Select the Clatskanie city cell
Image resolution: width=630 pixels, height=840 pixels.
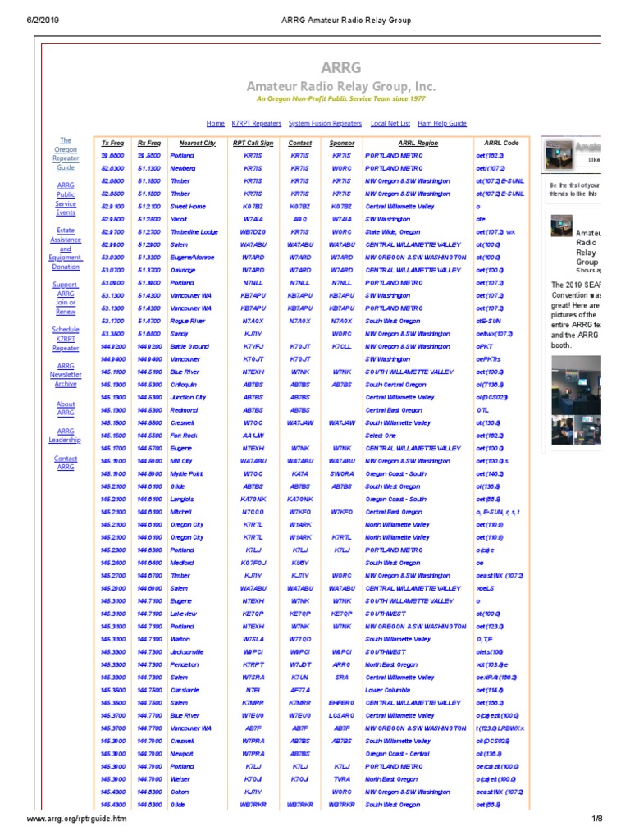coord(185,691)
